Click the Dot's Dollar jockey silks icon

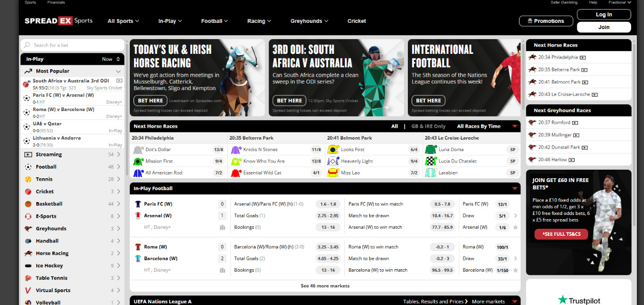click(138, 150)
